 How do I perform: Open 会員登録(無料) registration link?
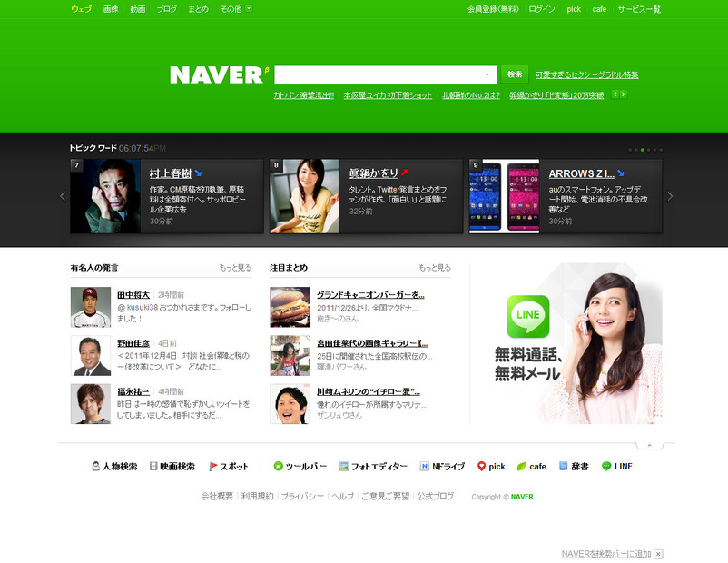(493, 9)
